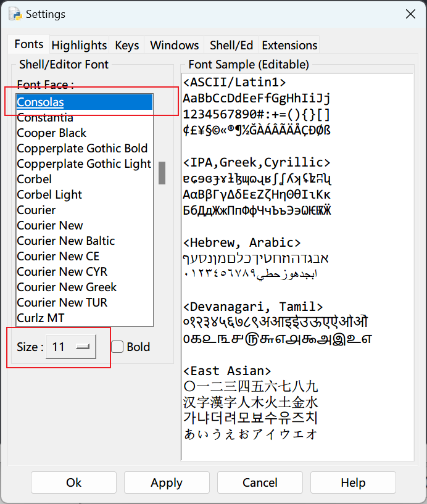Open the Shell/Ed tab
The width and height of the screenshot is (427, 504).
(x=231, y=45)
